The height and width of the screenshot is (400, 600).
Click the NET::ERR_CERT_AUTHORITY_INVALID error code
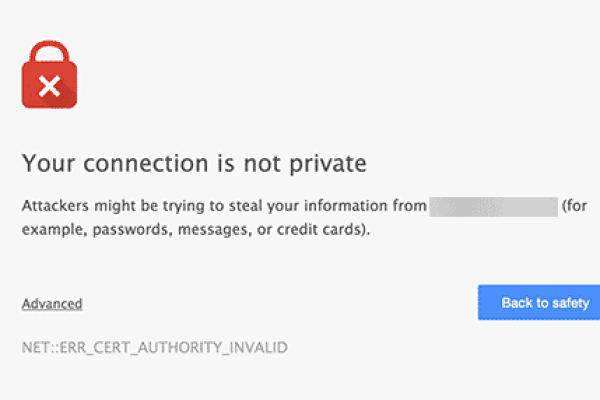(155, 348)
